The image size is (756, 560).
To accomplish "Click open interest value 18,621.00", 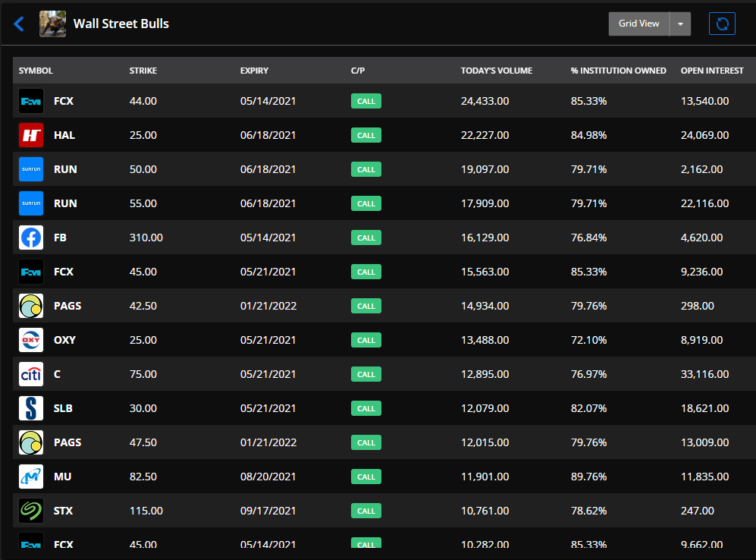I will (705, 408).
